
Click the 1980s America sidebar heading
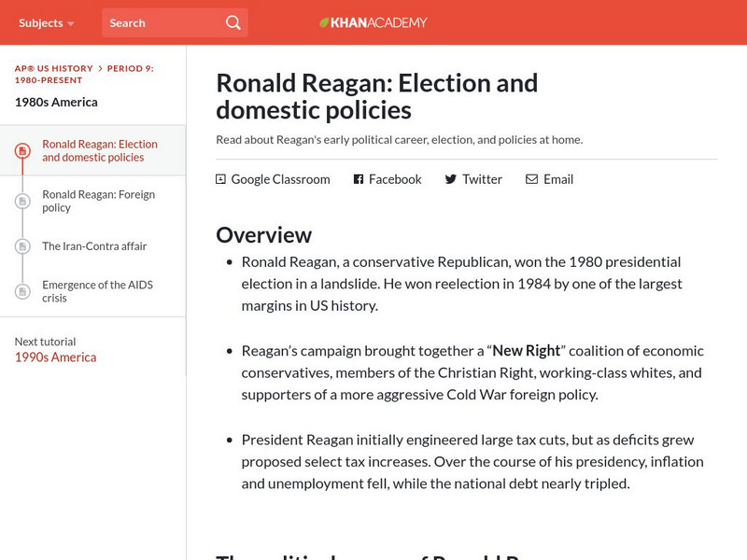56,102
